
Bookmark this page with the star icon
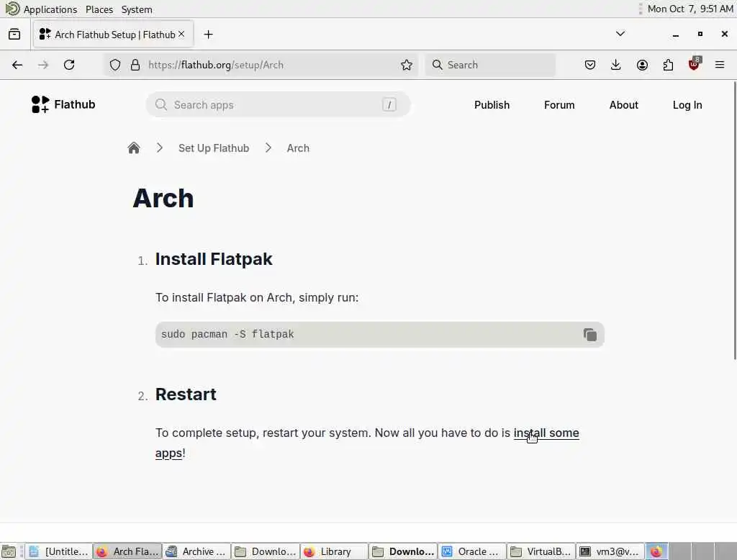(x=407, y=65)
